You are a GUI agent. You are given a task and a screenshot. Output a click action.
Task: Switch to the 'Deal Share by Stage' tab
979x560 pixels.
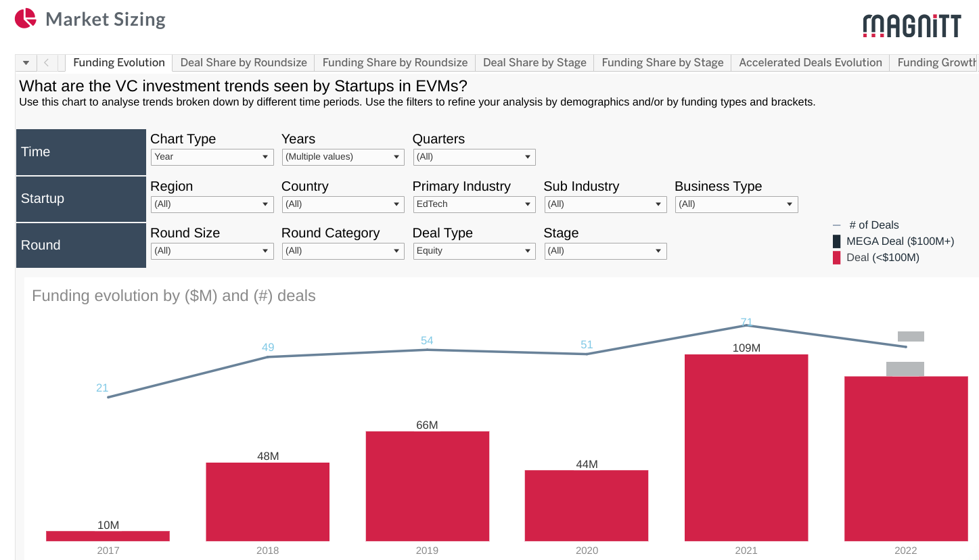(x=534, y=62)
